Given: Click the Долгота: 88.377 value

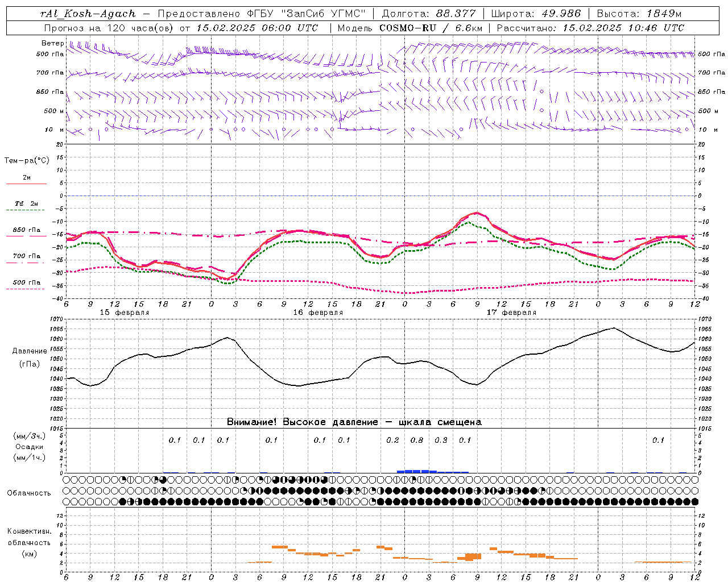Looking at the screenshot, I should click(x=428, y=14).
